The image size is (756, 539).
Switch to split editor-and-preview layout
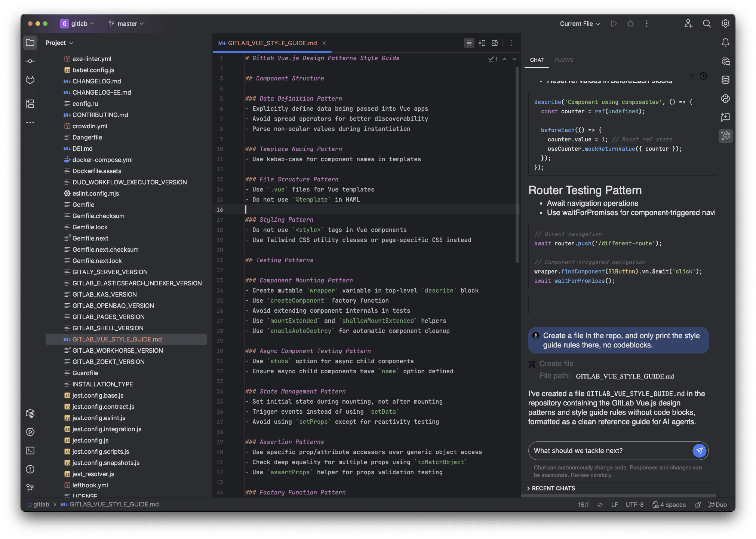(x=482, y=43)
